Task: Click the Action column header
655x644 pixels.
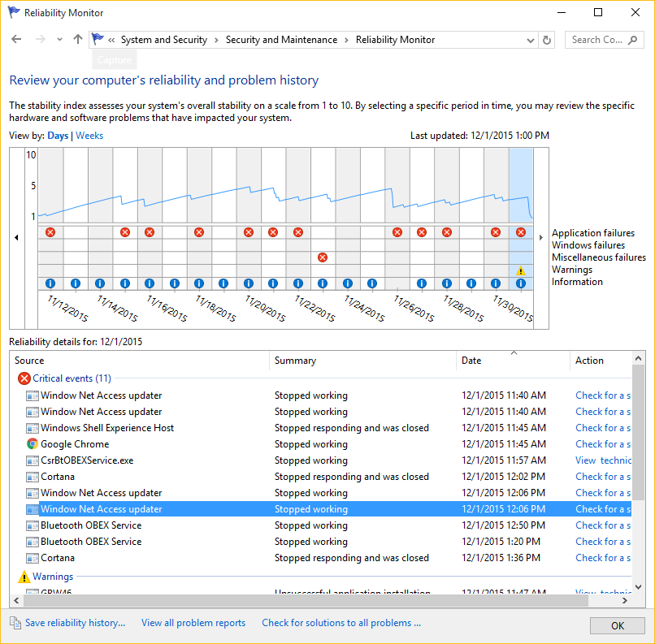Action: pos(601,361)
